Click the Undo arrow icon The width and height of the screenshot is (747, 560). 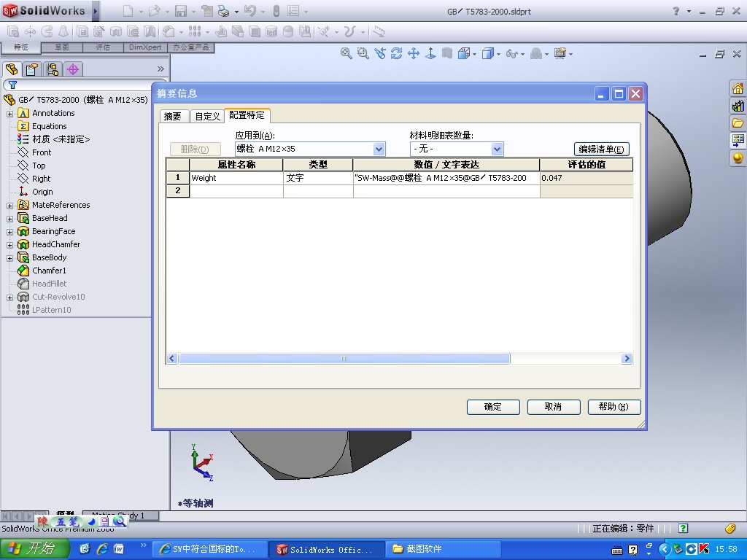click(249, 11)
